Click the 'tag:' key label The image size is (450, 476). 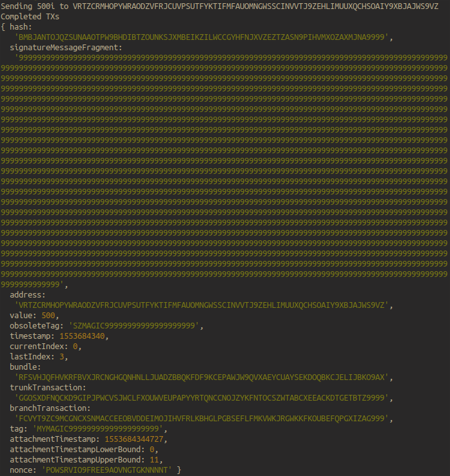pos(19,429)
